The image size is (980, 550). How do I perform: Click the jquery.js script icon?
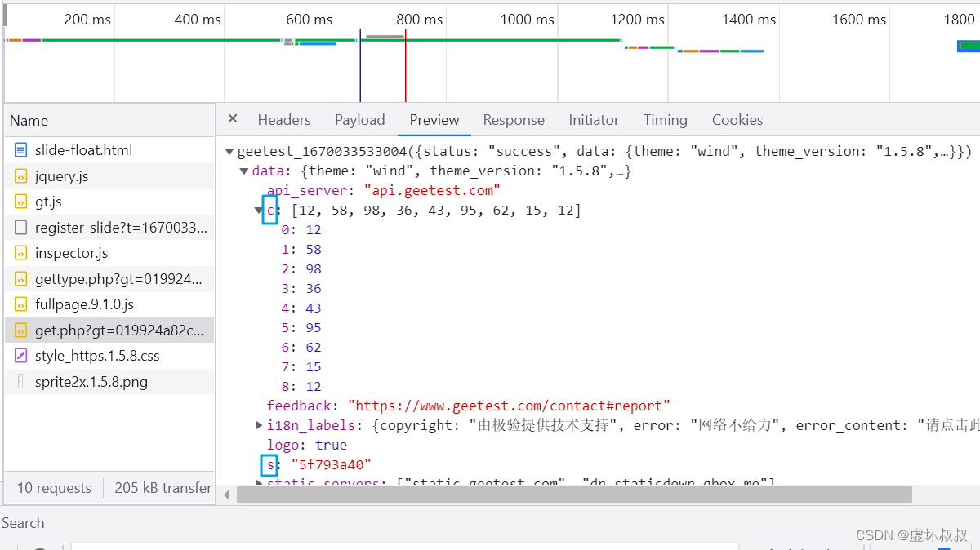click(20, 175)
